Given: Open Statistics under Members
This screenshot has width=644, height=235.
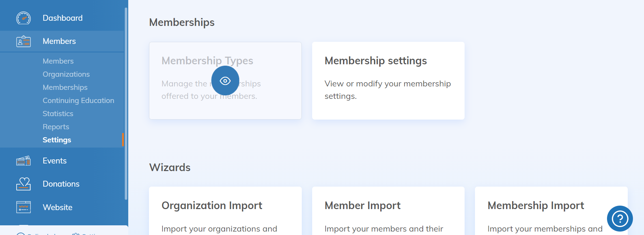Looking at the screenshot, I should (x=58, y=114).
